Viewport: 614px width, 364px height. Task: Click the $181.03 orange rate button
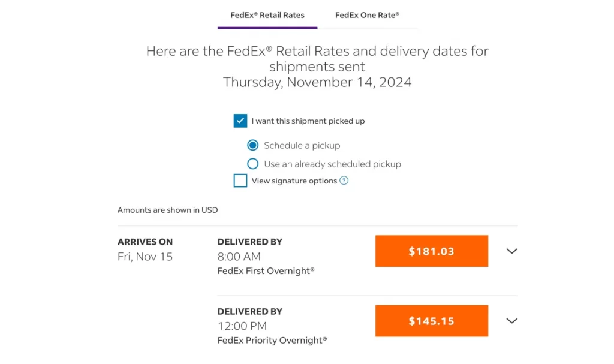pyautogui.click(x=431, y=251)
